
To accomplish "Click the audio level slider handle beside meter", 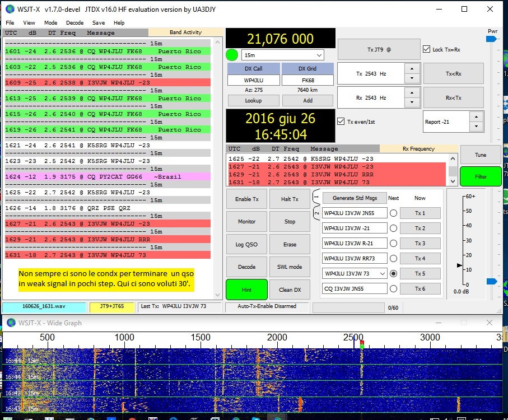I will coord(492,282).
